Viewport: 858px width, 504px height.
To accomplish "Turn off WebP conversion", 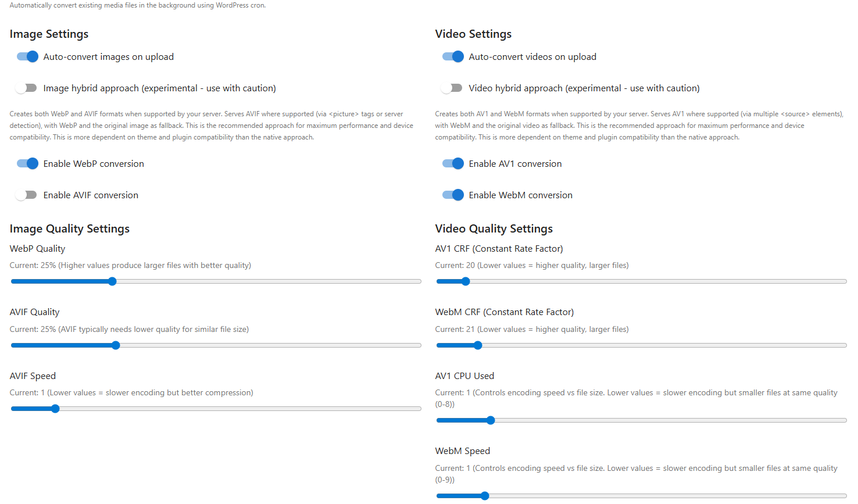I will tap(27, 163).
